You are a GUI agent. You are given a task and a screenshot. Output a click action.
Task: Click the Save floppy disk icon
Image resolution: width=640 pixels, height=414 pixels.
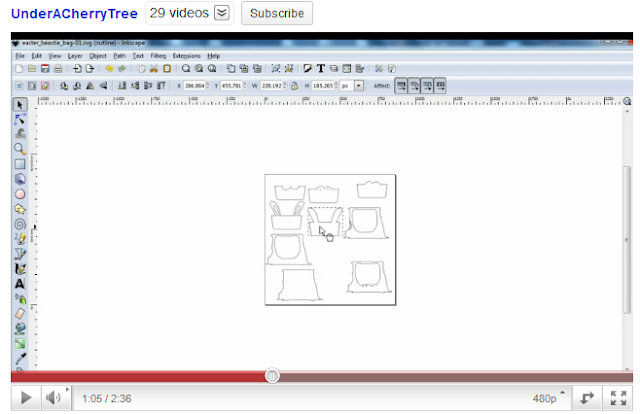pyautogui.click(x=45, y=69)
